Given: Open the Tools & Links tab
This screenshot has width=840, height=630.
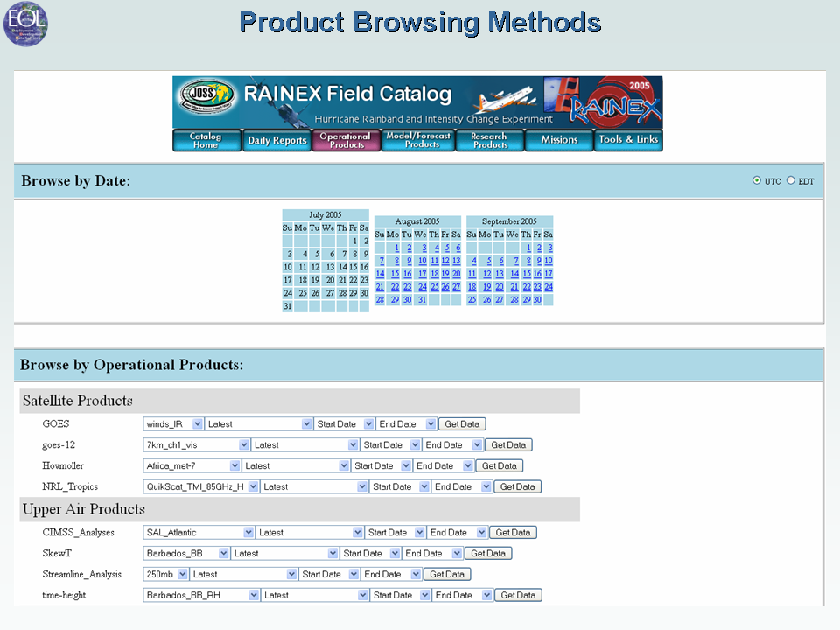Looking at the screenshot, I should [x=628, y=140].
